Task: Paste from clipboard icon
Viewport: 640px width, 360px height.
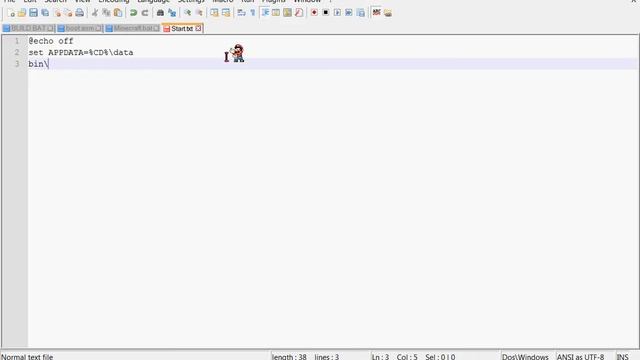Action: point(118,13)
